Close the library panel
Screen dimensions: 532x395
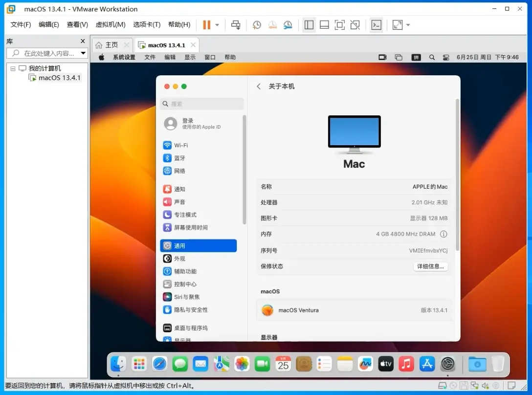pos(83,41)
